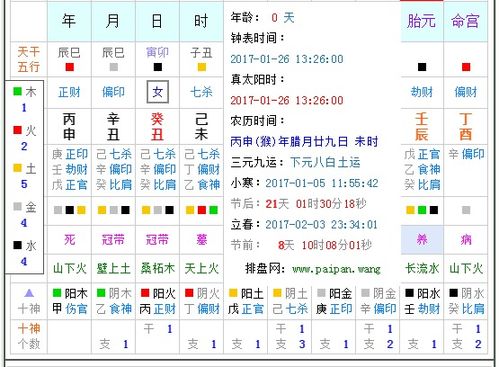Viewport: 499px width, 367px height.
Task: Click the green square in the 时 column color row
Action: [213, 210]
